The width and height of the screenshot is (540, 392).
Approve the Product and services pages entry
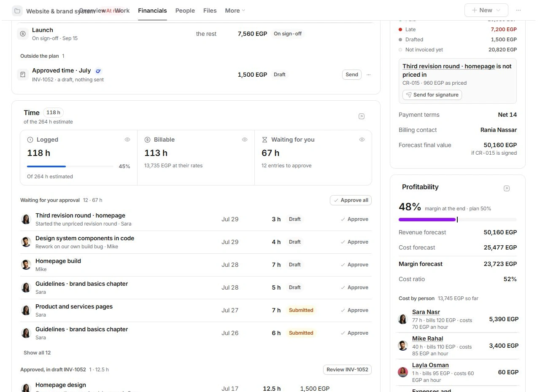[x=354, y=310]
